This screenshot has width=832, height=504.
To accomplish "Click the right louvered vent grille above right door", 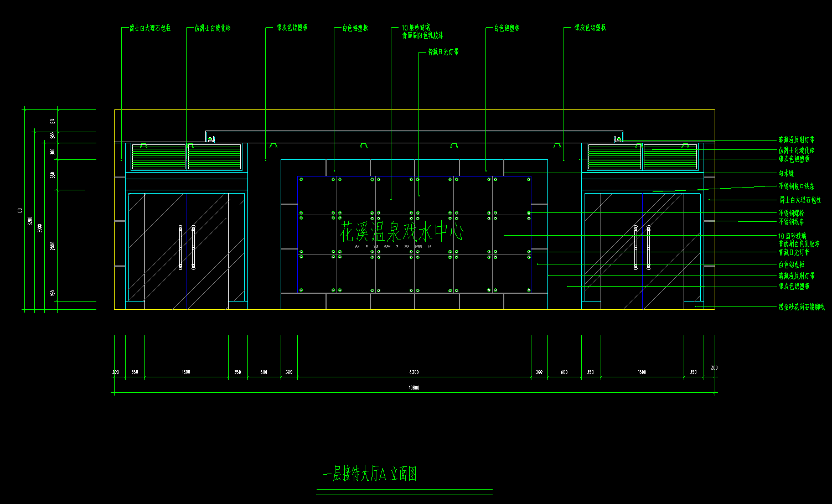I will pos(642,157).
